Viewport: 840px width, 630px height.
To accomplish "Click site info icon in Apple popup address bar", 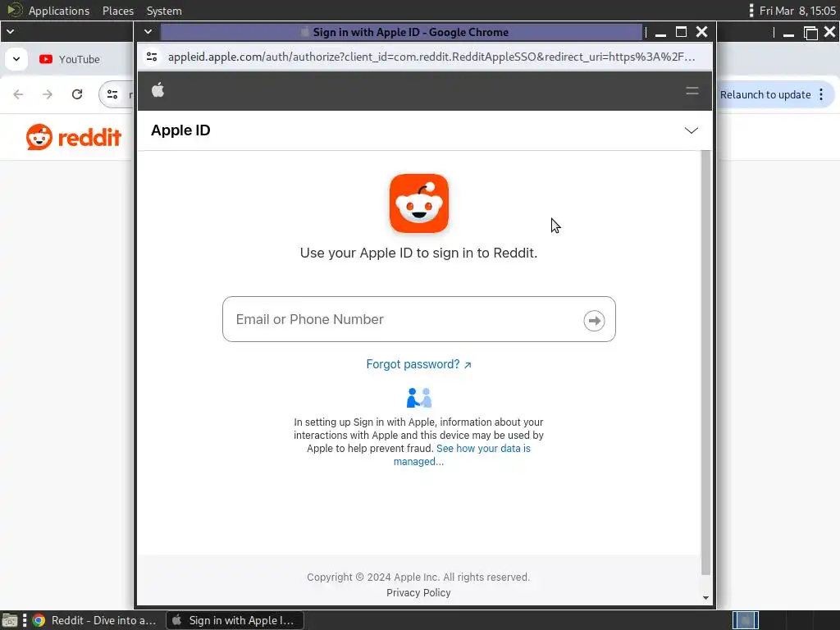I will tap(152, 57).
